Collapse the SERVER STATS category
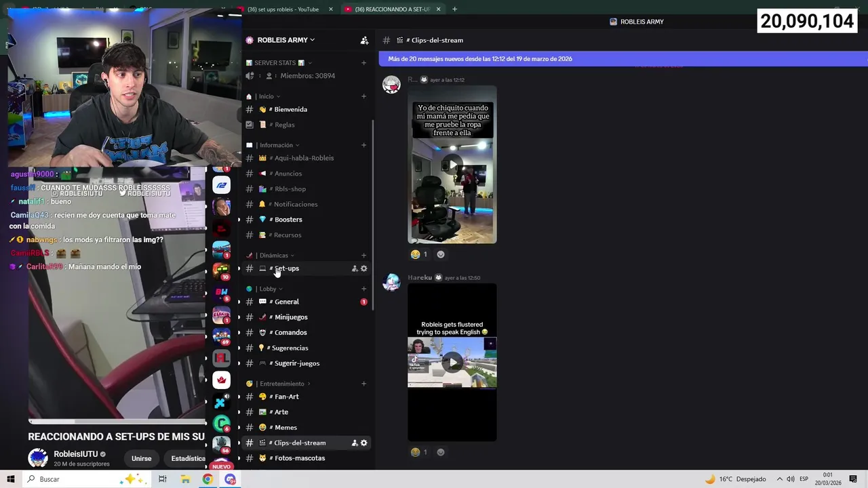The width and height of the screenshot is (868, 488). tap(279, 63)
